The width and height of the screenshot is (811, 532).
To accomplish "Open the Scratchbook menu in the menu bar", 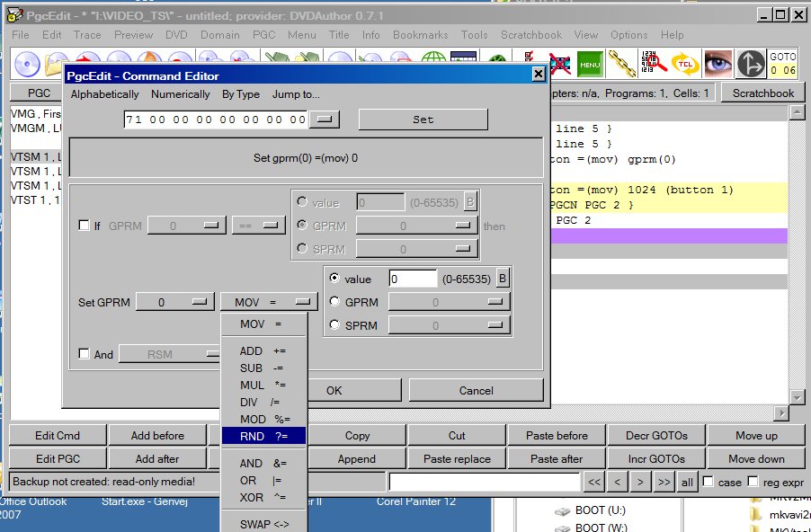I will pos(531,35).
